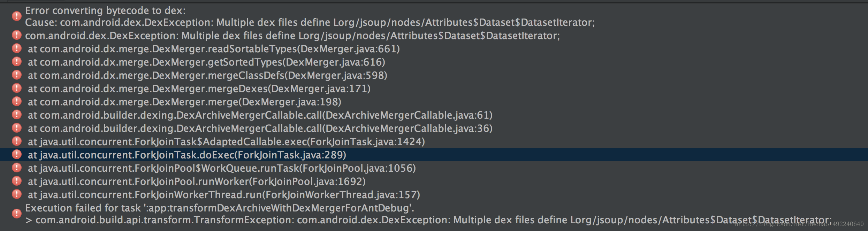Open DexMerger.java:661 stack trace line

213,49
